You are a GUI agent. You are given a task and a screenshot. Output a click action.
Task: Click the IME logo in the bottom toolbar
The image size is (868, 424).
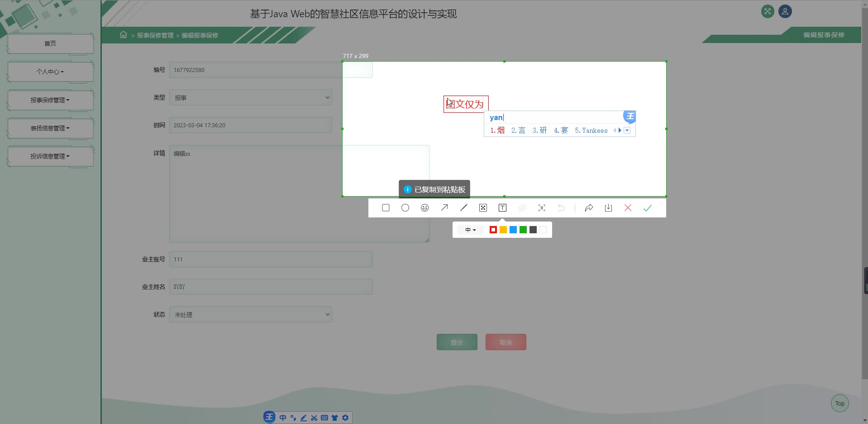269,417
